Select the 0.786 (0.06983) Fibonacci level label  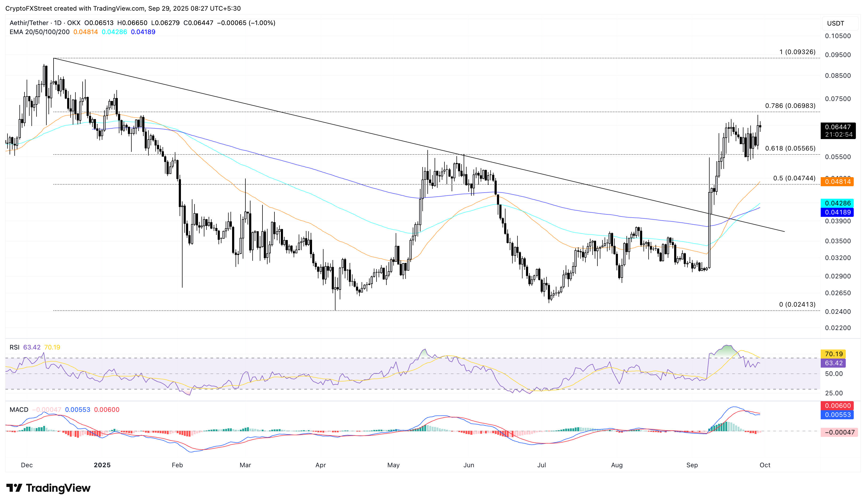[x=790, y=106]
